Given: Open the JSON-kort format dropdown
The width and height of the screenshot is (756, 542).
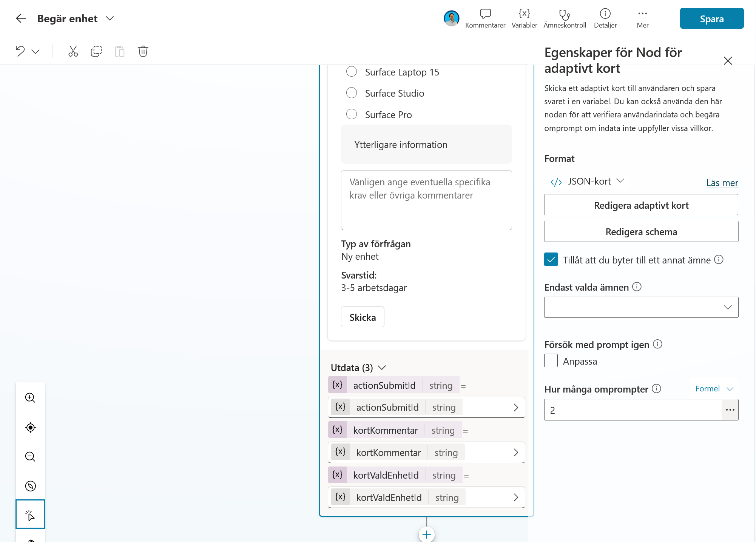Looking at the screenshot, I should pyautogui.click(x=588, y=182).
